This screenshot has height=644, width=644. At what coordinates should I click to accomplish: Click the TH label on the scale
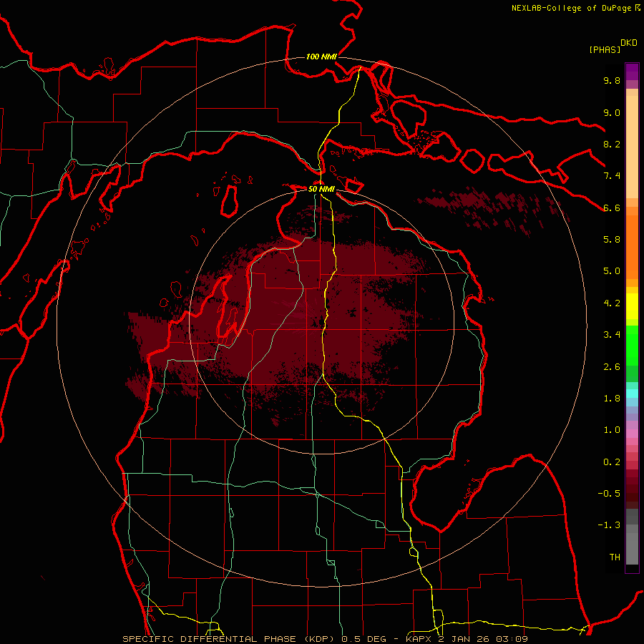point(615,557)
